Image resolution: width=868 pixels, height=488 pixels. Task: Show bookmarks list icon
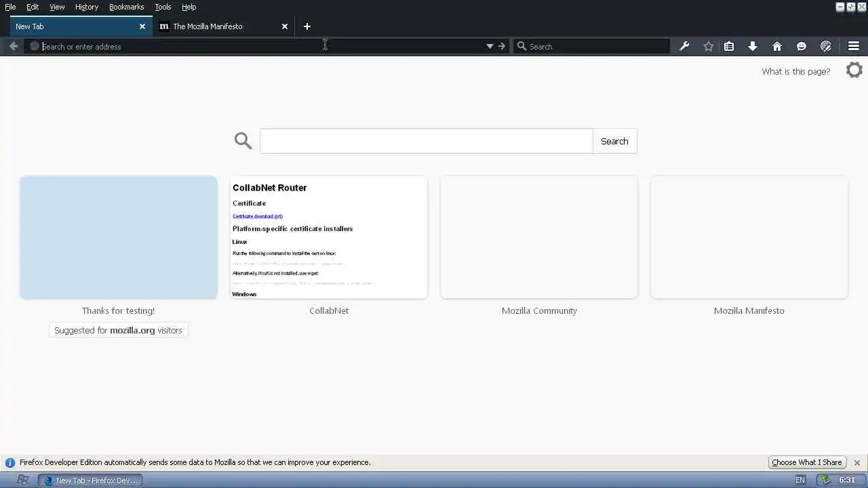coord(729,46)
